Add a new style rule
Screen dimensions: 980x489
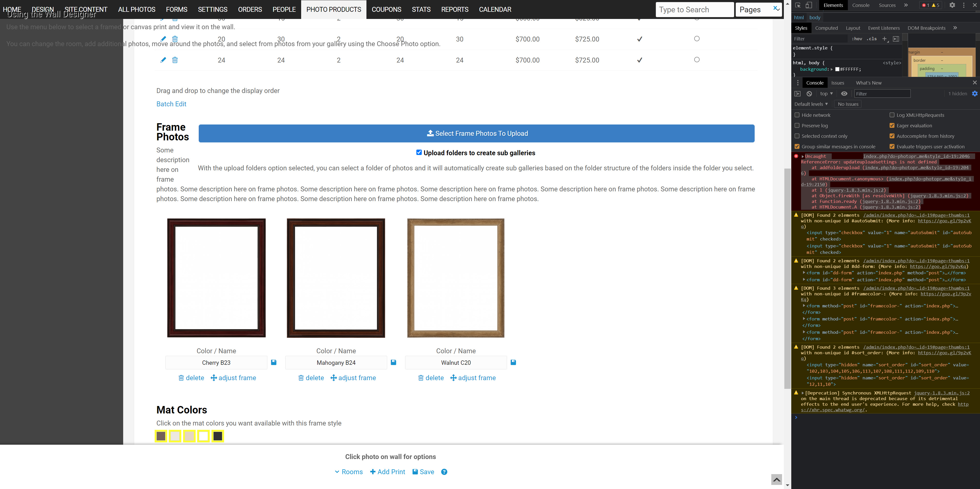tap(885, 39)
